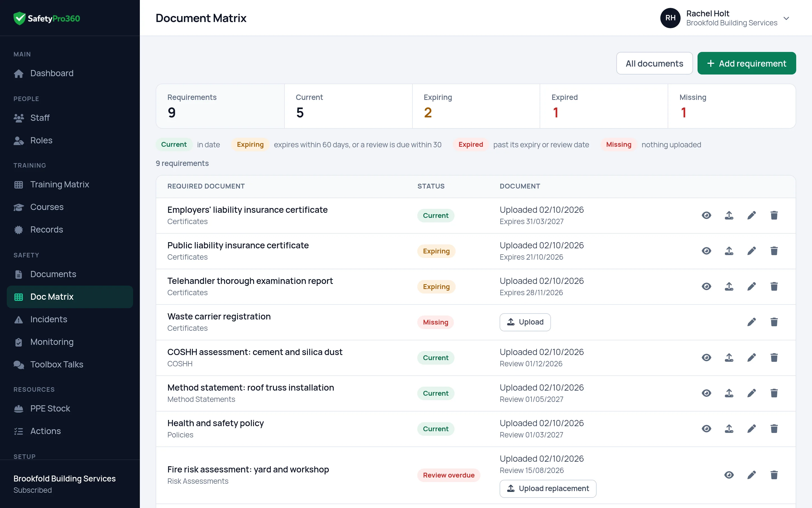Click the Status column header
This screenshot has height=508, width=812.
[x=431, y=186]
